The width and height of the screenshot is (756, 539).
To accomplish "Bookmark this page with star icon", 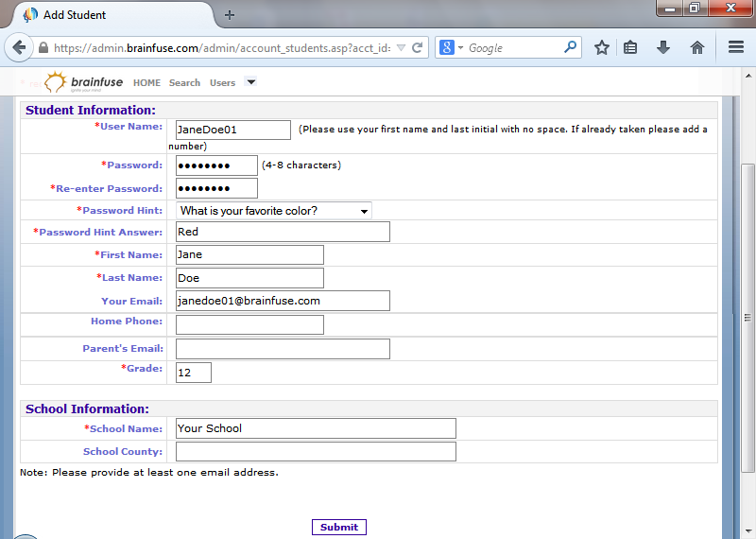I will coord(601,47).
